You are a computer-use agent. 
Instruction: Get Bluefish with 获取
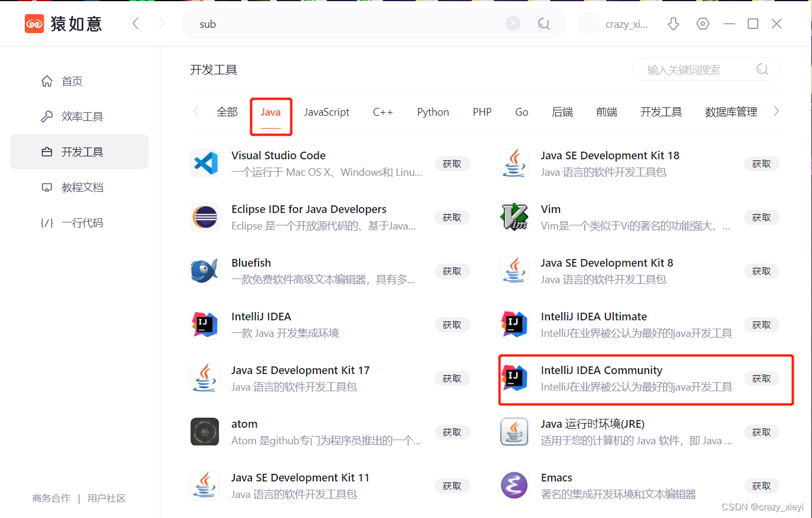tap(452, 271)
